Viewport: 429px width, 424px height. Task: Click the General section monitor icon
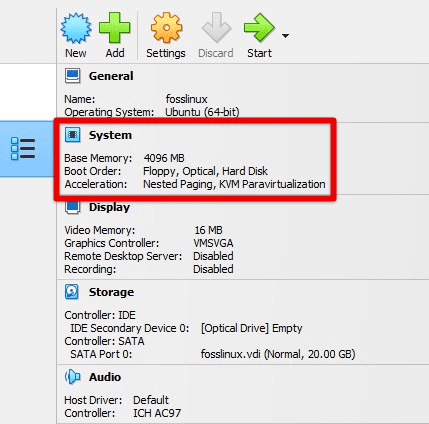pos(72,76)
